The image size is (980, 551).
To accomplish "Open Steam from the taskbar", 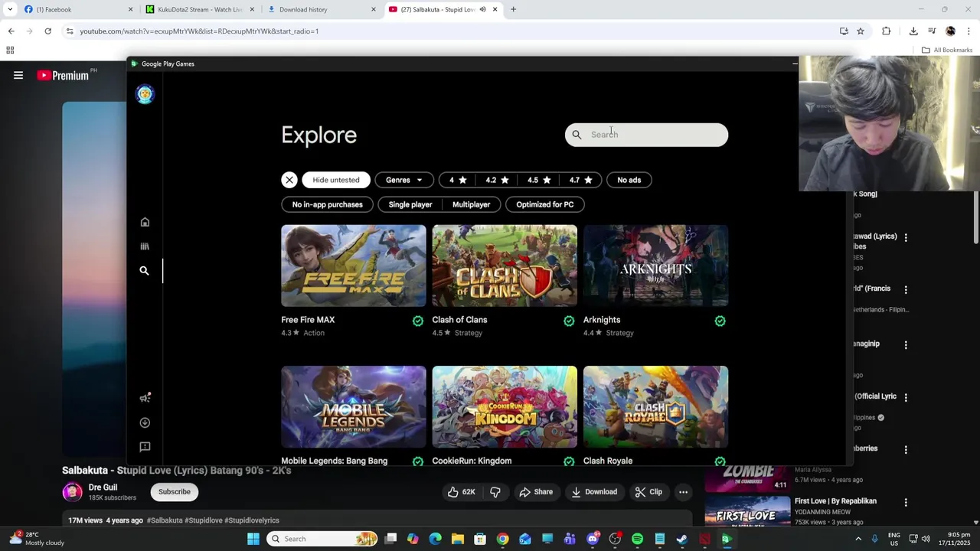I will pyautogui.click(x=682, y=539).
